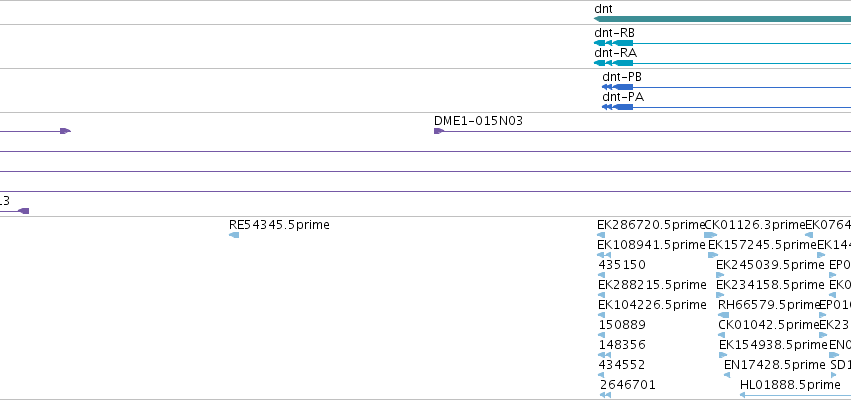The height and width of the screenshot is (400, 851).
Task: Open the dnt-RB transcript label
Action: click(x=614, y=33)
